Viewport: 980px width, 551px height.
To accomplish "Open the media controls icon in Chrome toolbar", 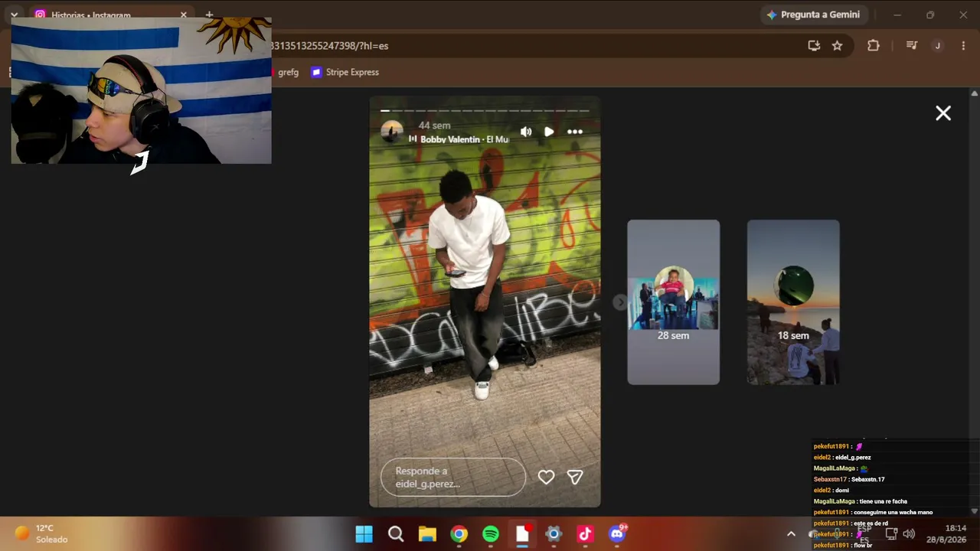I will coord(912,46).
